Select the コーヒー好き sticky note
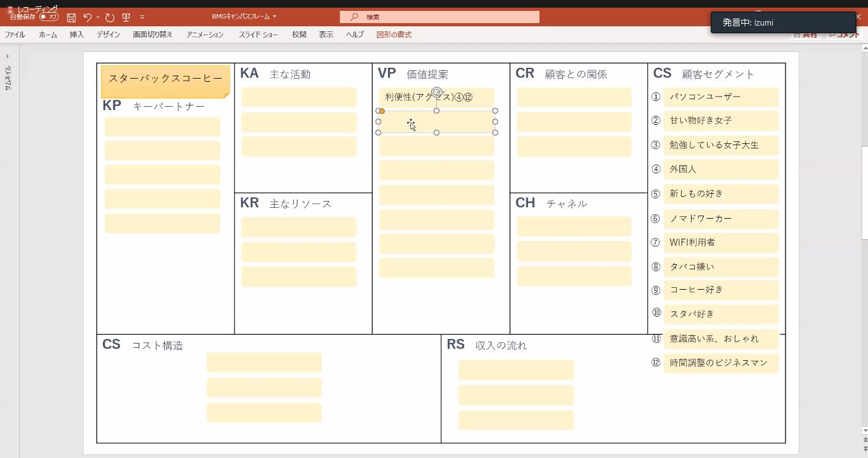 721,290
